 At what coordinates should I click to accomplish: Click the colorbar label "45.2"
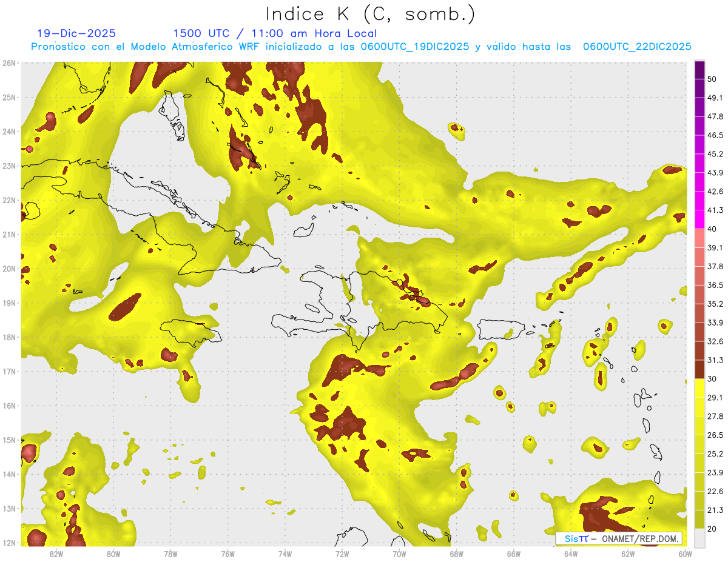pos(715,154)
